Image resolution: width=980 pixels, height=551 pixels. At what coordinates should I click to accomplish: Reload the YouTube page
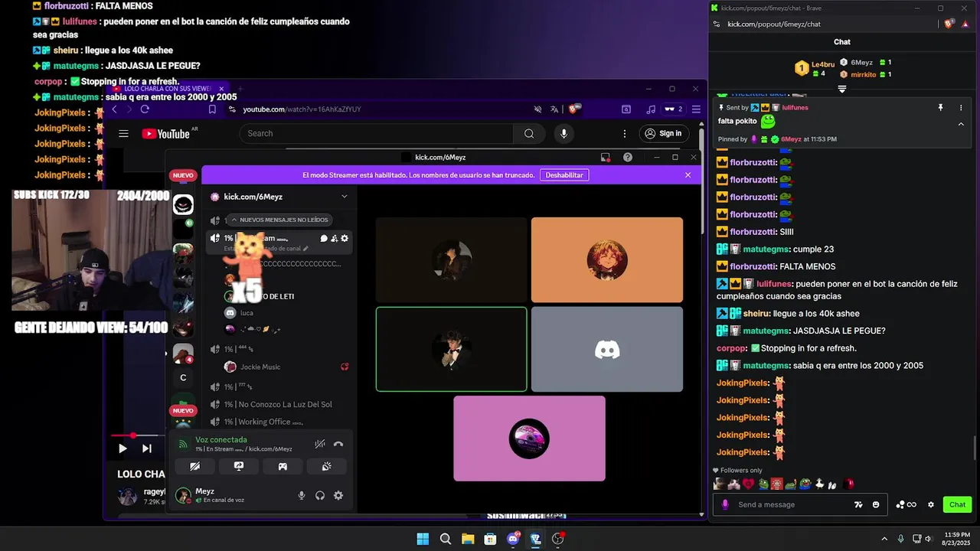click(144, 109)
